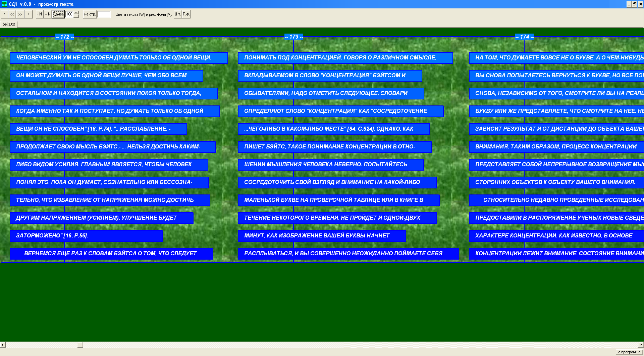Decrease the value with spinner down arrow
The height and width of the screenshot is (356, 644).
(76, 16)
